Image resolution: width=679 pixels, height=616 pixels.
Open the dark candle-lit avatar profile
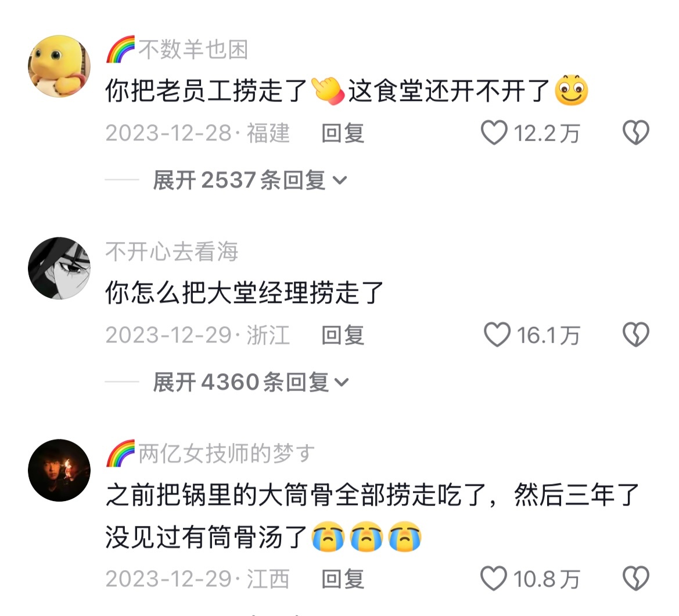click(x=59, y=470)
